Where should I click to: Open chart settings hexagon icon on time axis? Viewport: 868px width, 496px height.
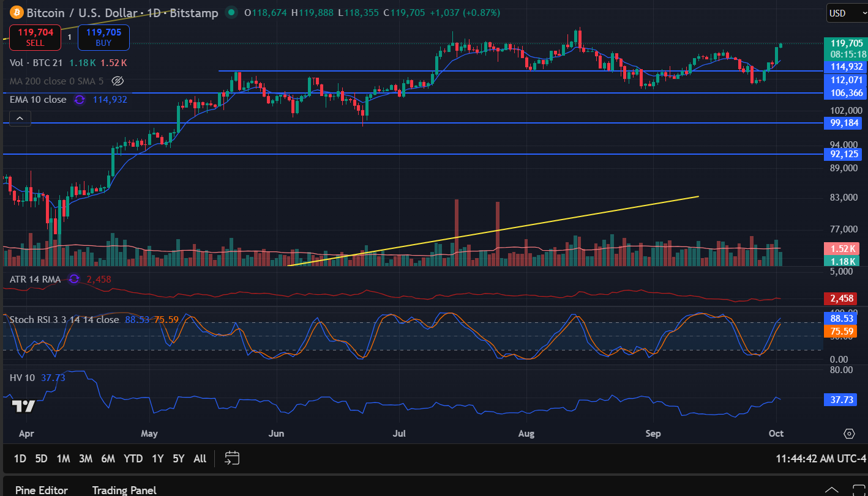pos(849,434)
